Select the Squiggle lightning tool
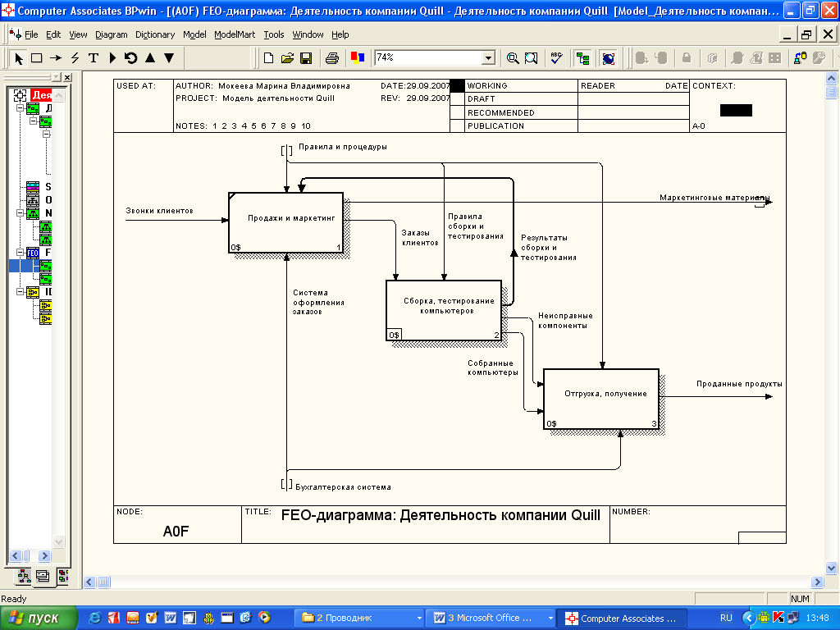This screenshot has width=840, height=630. (x=75, y=58)
